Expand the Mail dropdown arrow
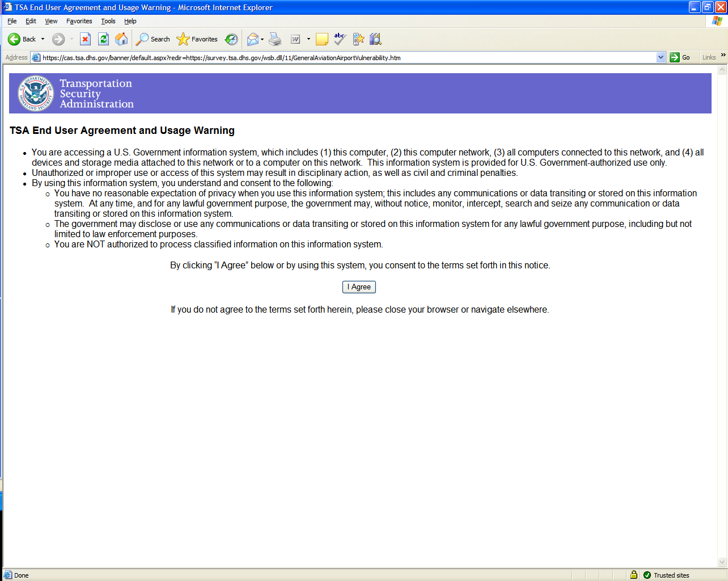This screenshot has width=728, height=581. pyautogui.click(x=262, y=39)
